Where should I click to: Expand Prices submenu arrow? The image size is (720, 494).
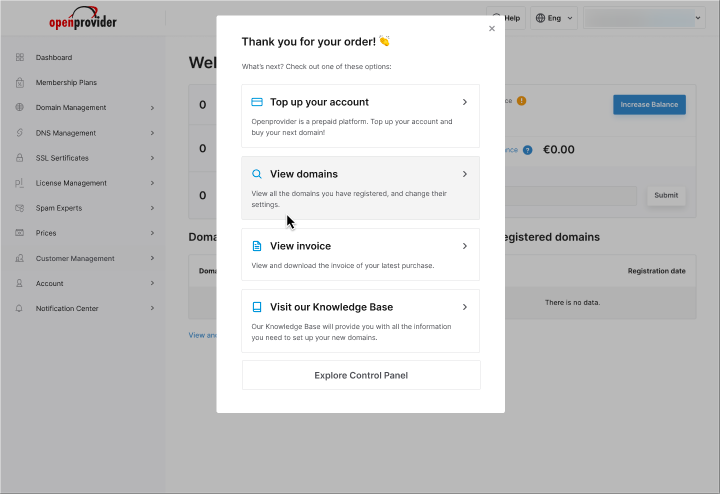point(152,233)
